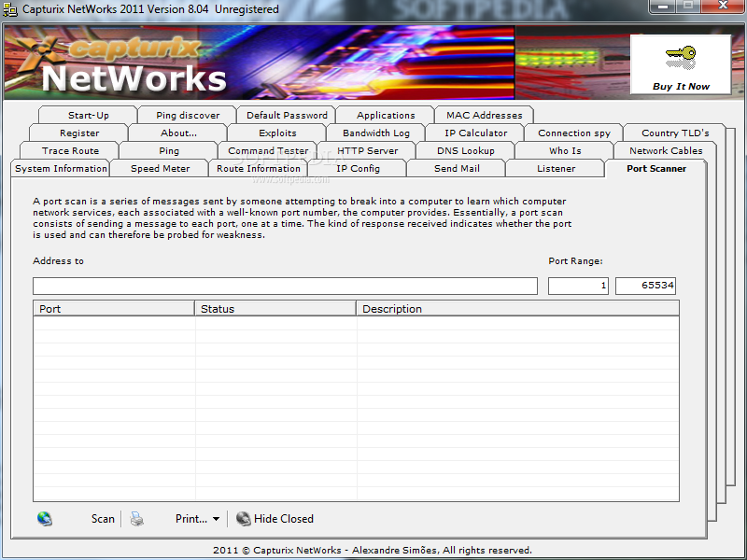Select the IP Calculator tab
Image resolution: width=747 pixels, height=560 pixels.
coord(475,133)
